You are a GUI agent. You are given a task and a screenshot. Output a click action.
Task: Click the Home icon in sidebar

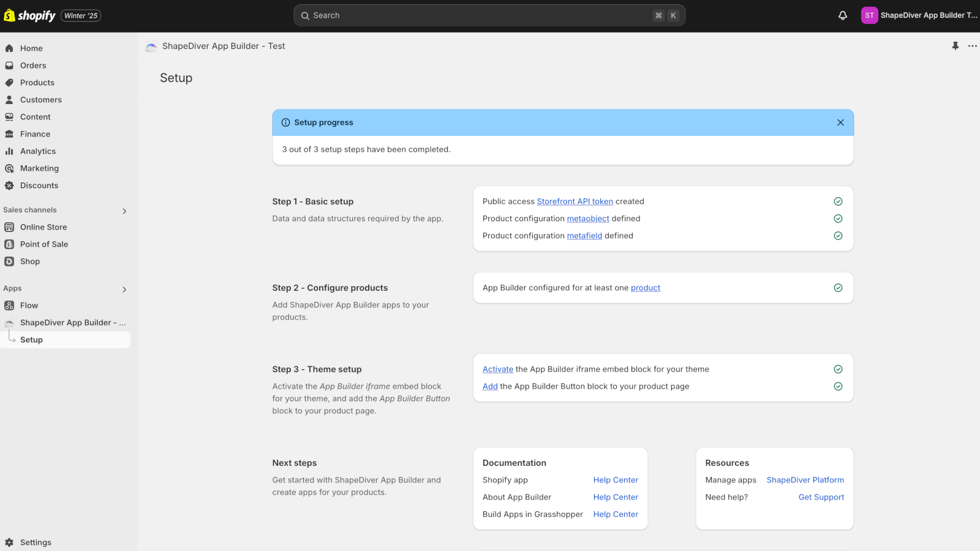(x=9, y=48)
